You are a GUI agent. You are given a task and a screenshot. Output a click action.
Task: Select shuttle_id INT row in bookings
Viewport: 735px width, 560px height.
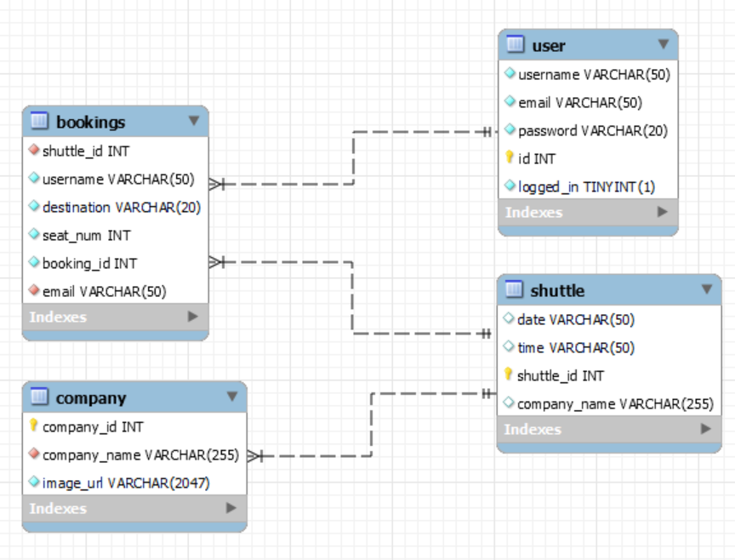click(116, 151)
